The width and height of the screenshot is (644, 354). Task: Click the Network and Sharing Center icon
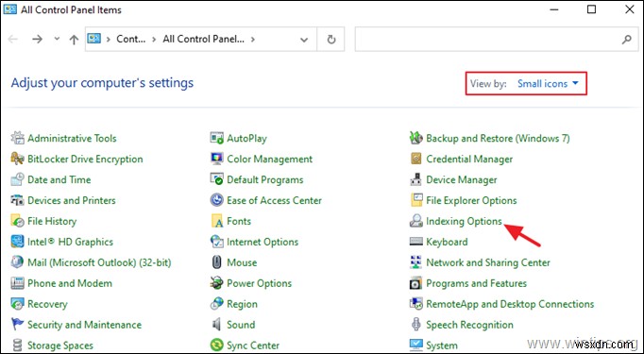(x=416, y=262)
